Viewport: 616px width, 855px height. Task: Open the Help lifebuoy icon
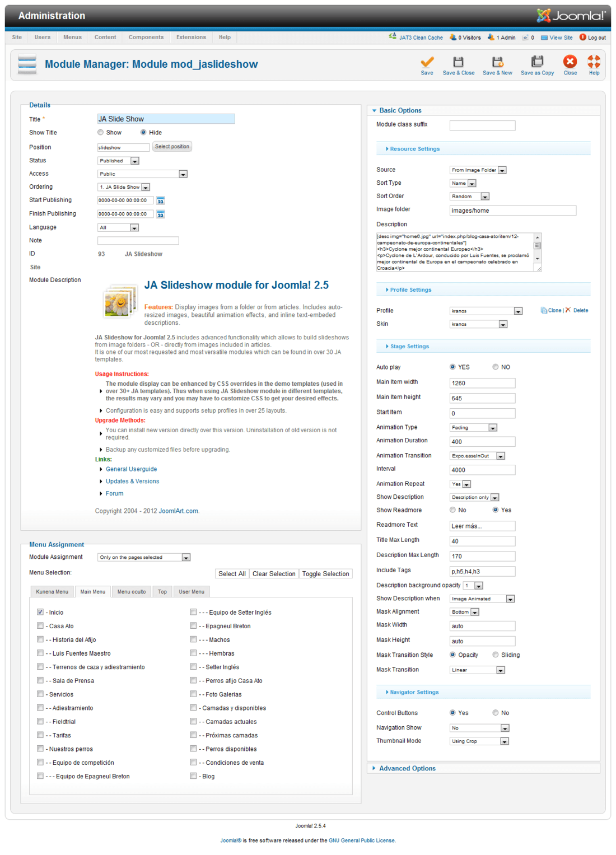(x=594, y=62)
